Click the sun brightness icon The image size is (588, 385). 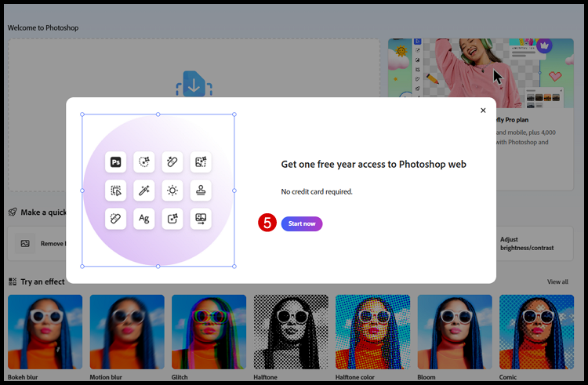(x=172, y=191)
